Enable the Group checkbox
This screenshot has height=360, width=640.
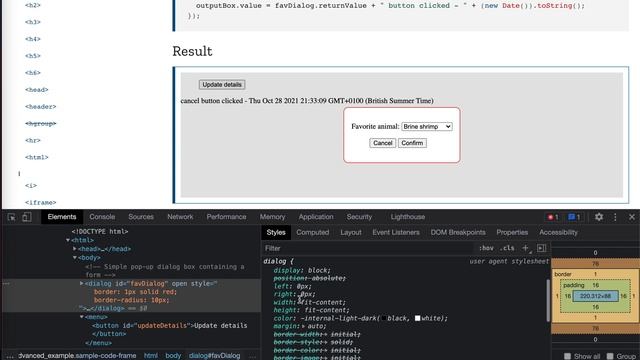click(610, 356)
